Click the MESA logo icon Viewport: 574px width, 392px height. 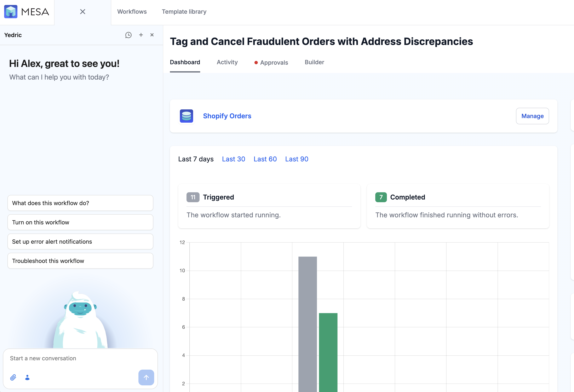click(x=11, y=12)
